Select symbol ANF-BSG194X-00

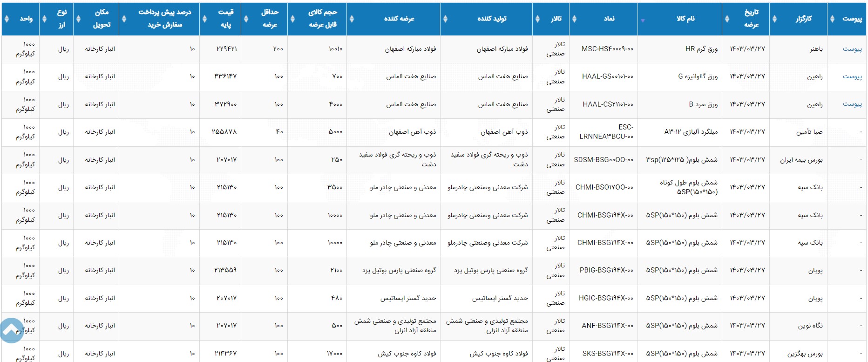tap(607, 326)
